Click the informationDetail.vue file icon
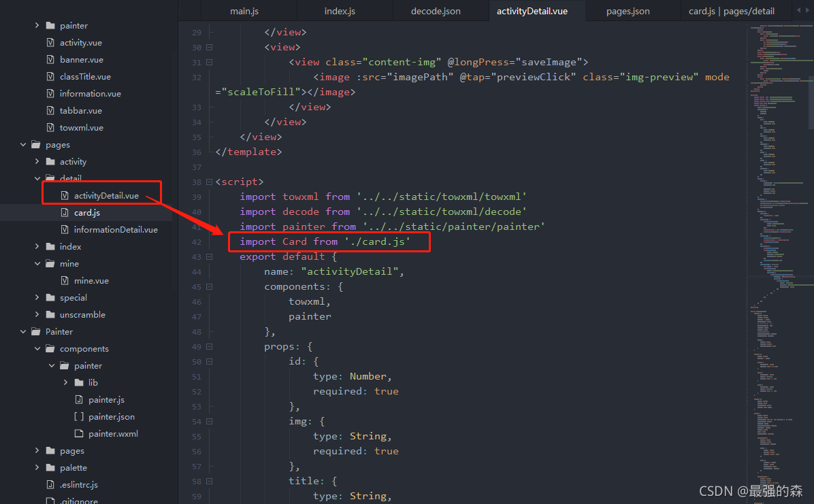This screenshot has width=814, height=504. click(x=65, y=229)
